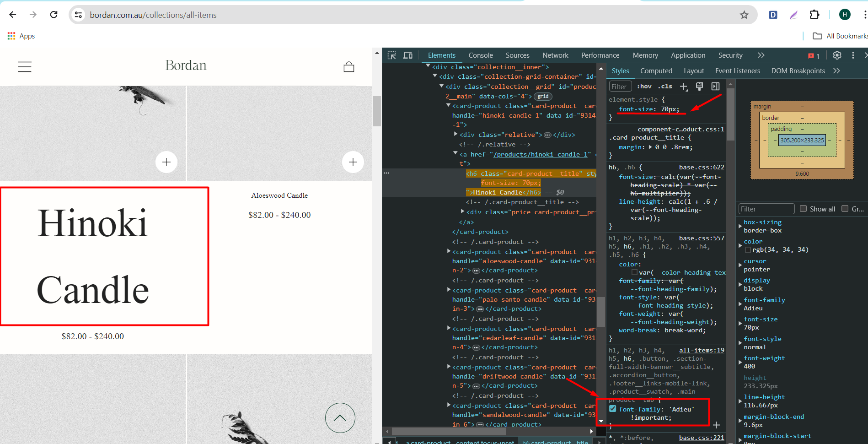The height and width of the screenshot is (444, 868).
Task: Click the inspect element picker icon
Action: pyautogui.click(x=391, y=55)
